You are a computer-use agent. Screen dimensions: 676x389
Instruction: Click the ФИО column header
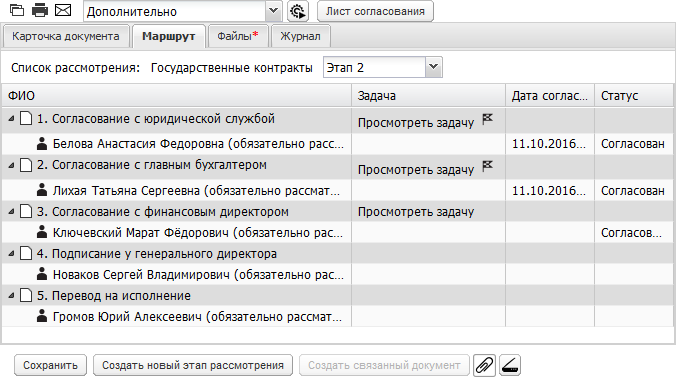[x=177, y=95]
